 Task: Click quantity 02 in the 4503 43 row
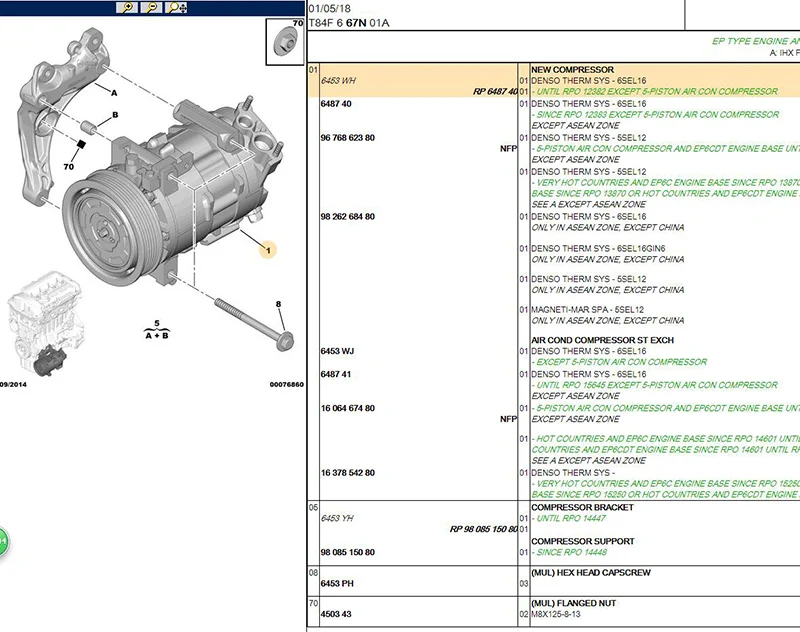coord(524,614)
